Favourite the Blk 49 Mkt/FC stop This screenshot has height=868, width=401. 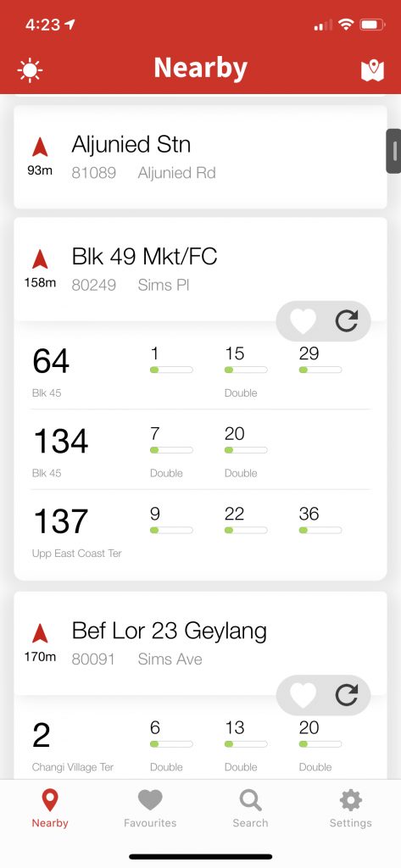pyautogui.click(x=303, y=320)
